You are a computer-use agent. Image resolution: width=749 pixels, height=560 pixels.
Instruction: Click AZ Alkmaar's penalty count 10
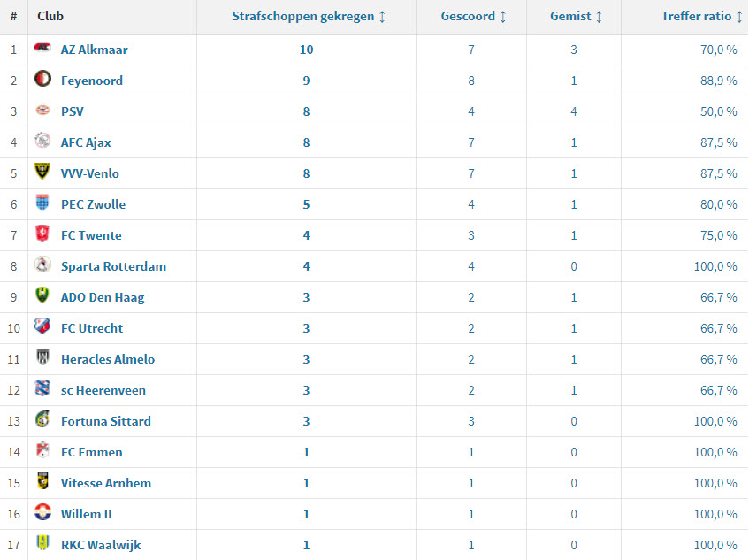(306, 50)
